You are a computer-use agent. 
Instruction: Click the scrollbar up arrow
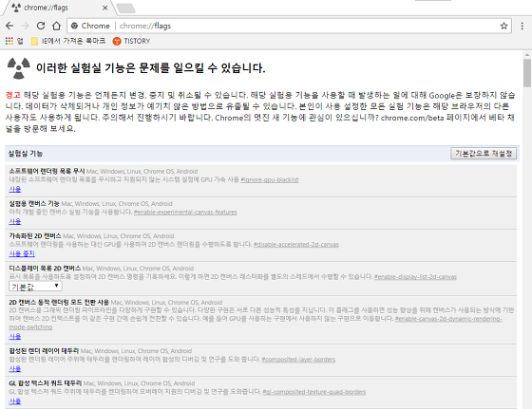click(527, 54)
